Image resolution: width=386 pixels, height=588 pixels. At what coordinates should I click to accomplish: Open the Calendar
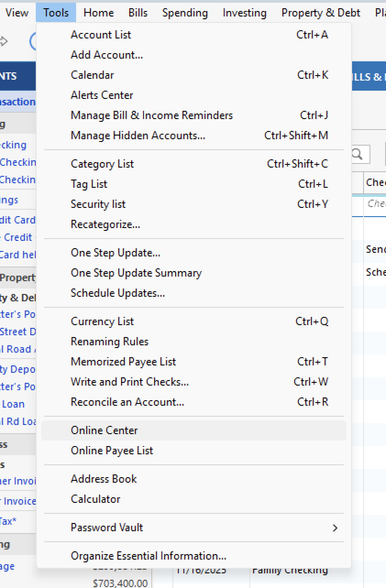[92, 75]
